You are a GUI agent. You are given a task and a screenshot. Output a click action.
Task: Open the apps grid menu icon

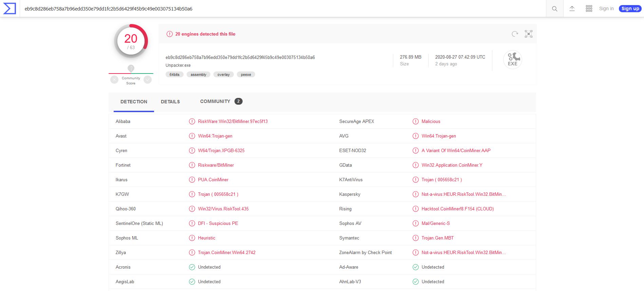[x=589, y=9]
